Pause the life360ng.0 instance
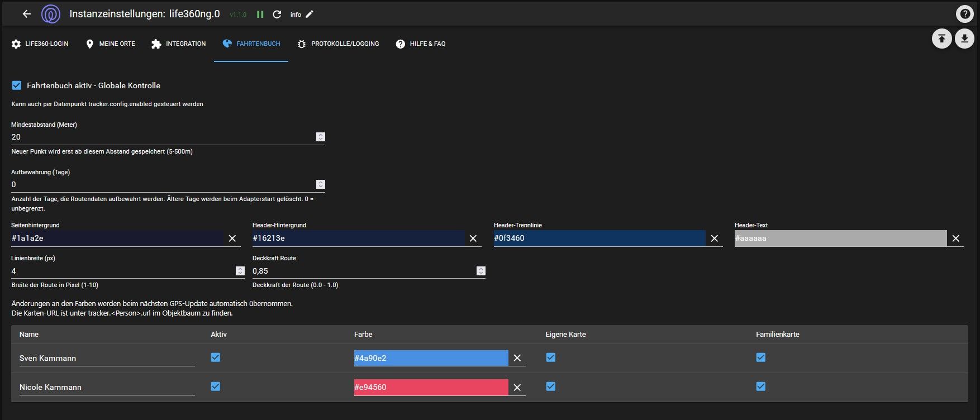980x420 pixels. (x=260, y=15)
